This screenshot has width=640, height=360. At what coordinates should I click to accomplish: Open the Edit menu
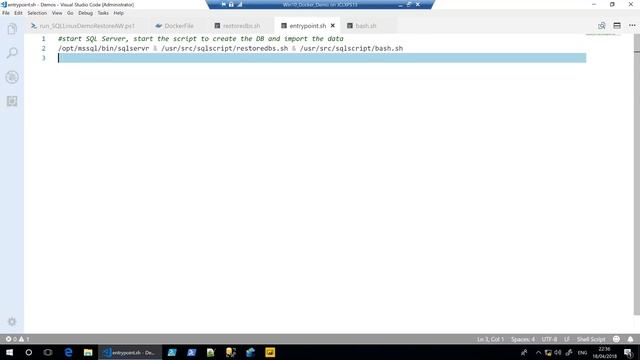point(18,13)
